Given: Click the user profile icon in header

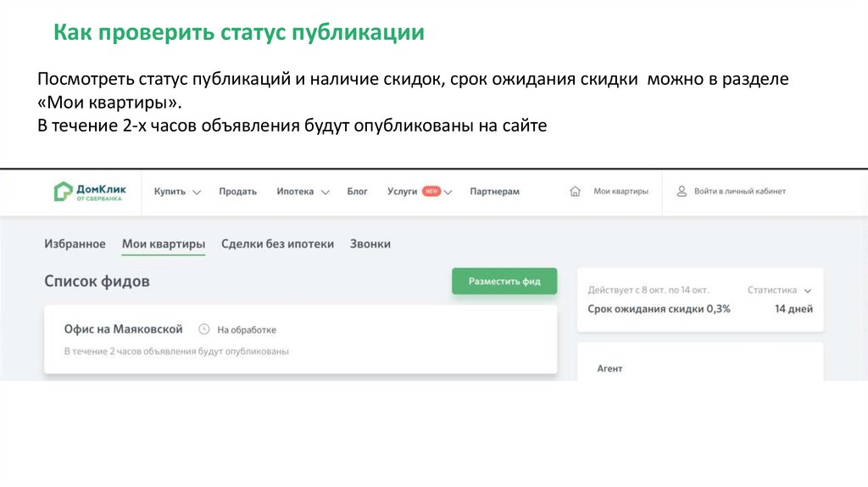Looking at the screenshot, I should 681,192.
